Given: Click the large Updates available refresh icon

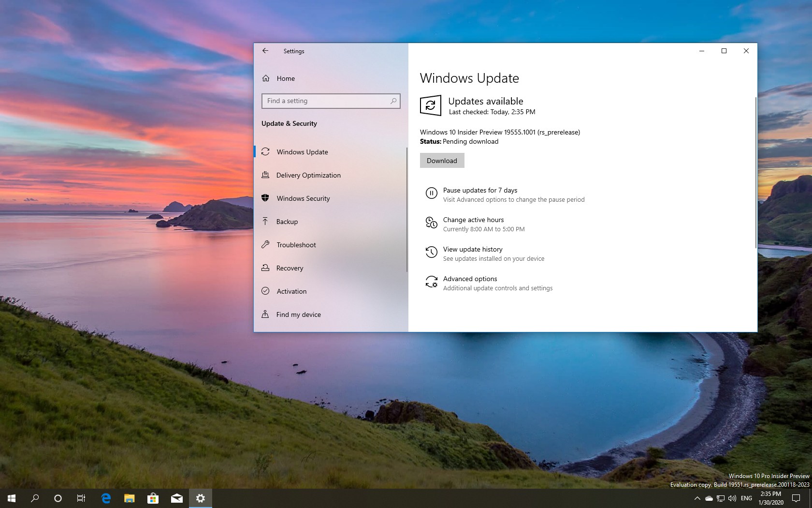Looking at the screenshot, I should [x=431, y=105].
